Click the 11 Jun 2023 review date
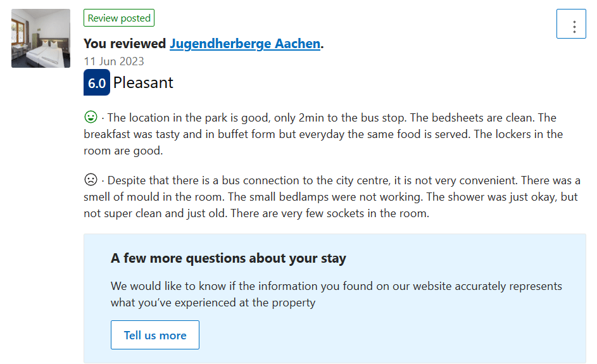The height and width of the screenshot is (364, 597). pyautogui.click(x=114, y=61)
